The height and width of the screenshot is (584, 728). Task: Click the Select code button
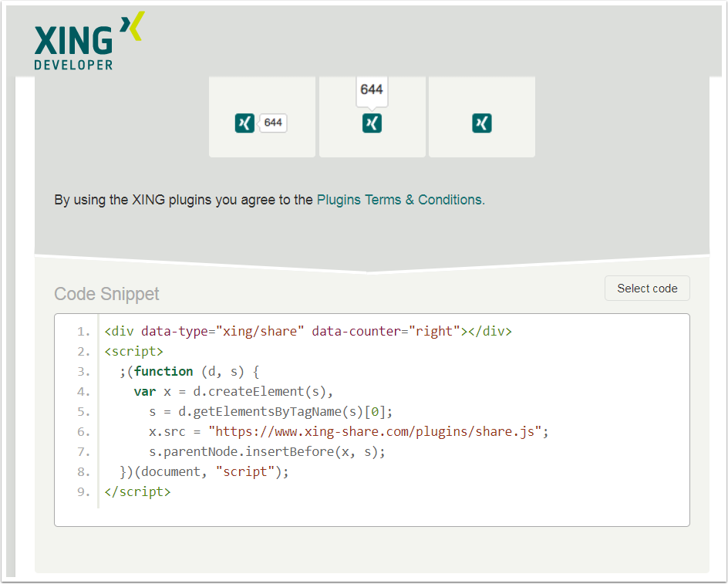[647, 289]
